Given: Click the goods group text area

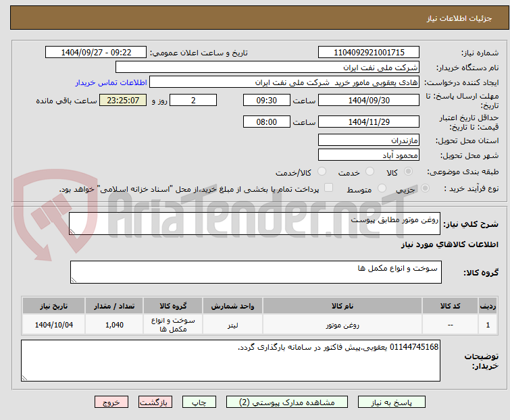Looking at the screenshot, I should [x=256, y=272].
